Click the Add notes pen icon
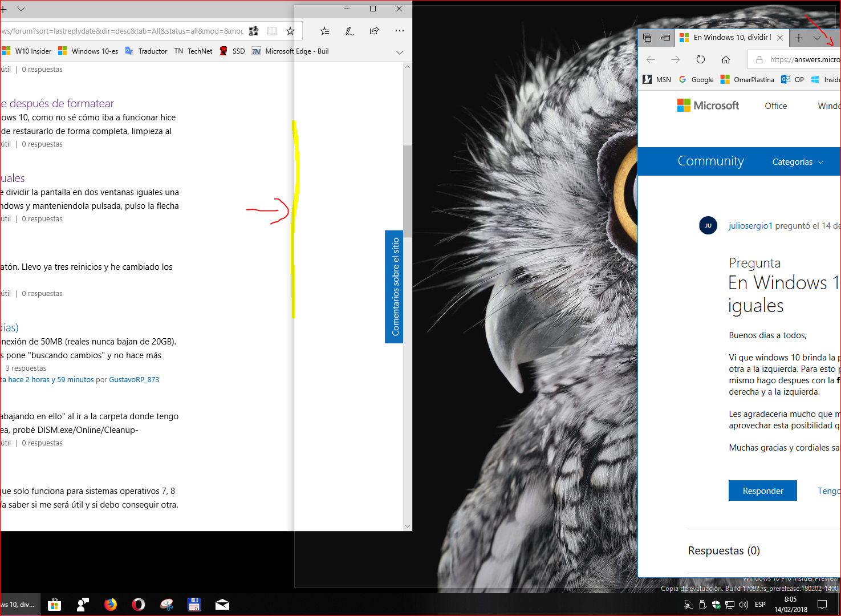 click(x=350, y=31)
